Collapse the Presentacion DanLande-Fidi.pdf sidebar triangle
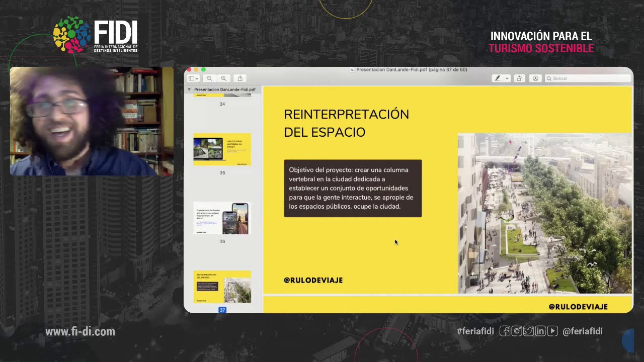644x362 pixels. [x=189, y=89]
